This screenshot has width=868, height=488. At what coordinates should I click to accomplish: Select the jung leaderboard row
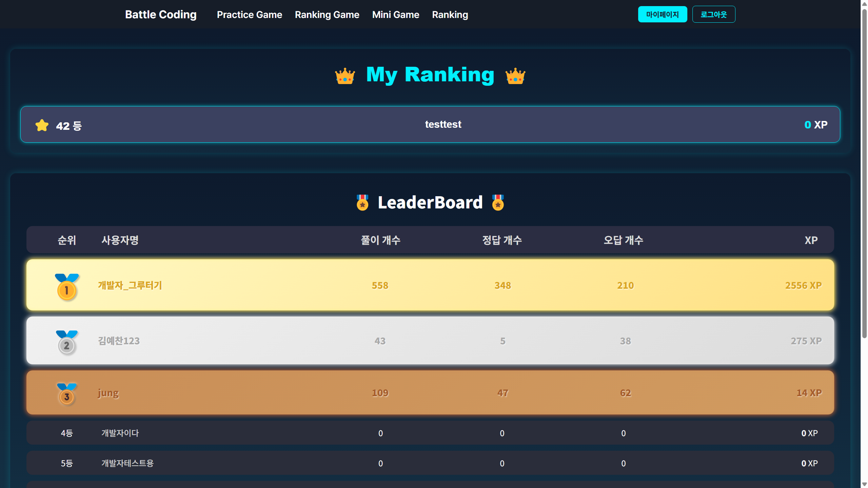[x=430, y=393]
